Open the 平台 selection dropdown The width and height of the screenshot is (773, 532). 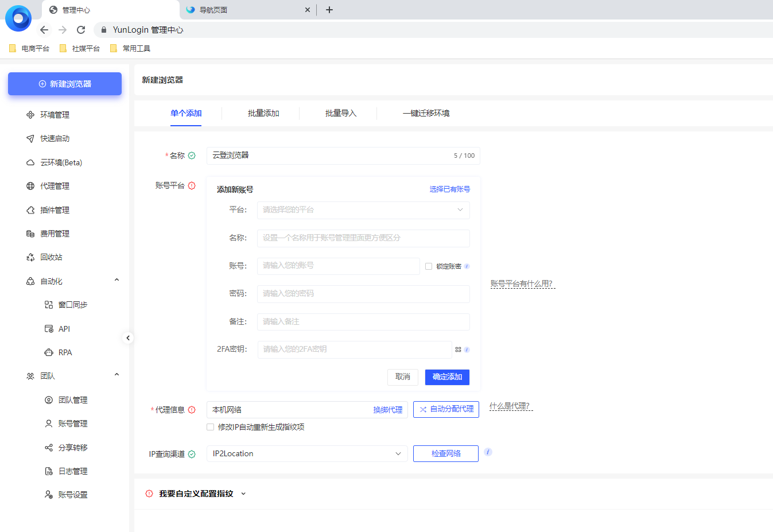363,210
